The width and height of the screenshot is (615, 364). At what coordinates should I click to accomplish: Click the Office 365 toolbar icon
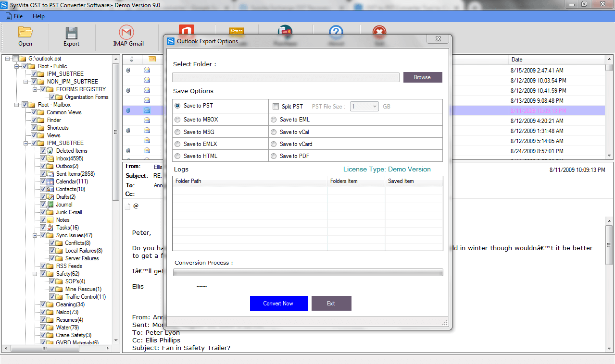[187, 34]
